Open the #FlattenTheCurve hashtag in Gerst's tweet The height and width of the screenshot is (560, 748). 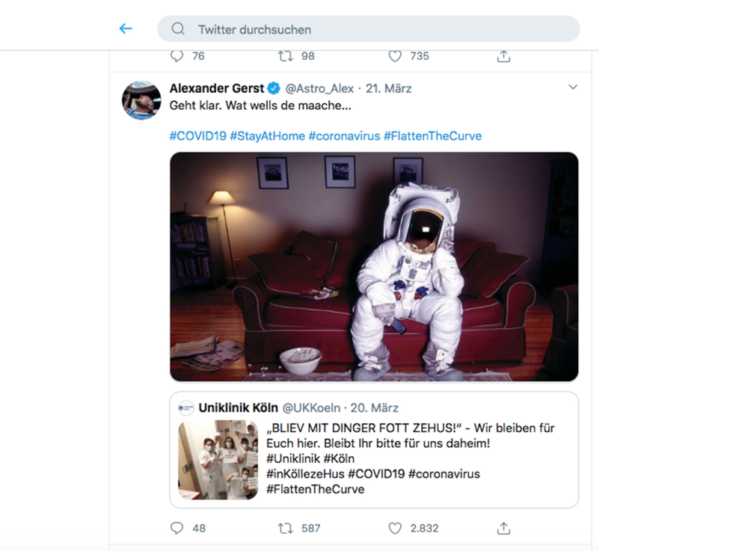pos(432,136)
